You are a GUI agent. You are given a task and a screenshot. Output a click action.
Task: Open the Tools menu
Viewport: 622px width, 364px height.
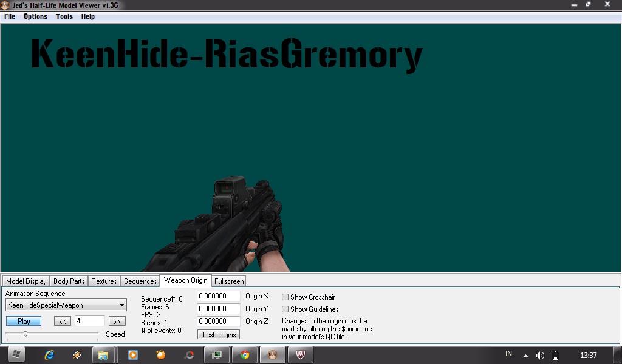coord(64,16)
